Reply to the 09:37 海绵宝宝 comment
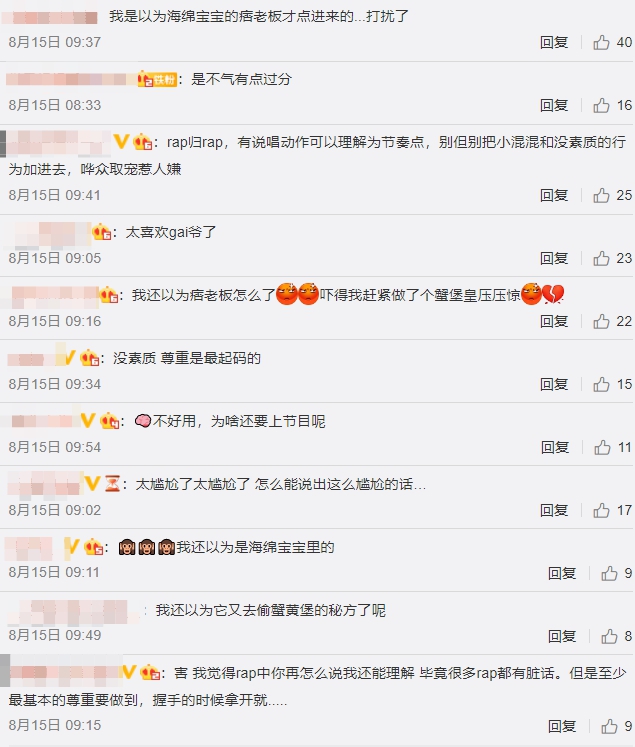635x747 pixels. coord(554,42)
